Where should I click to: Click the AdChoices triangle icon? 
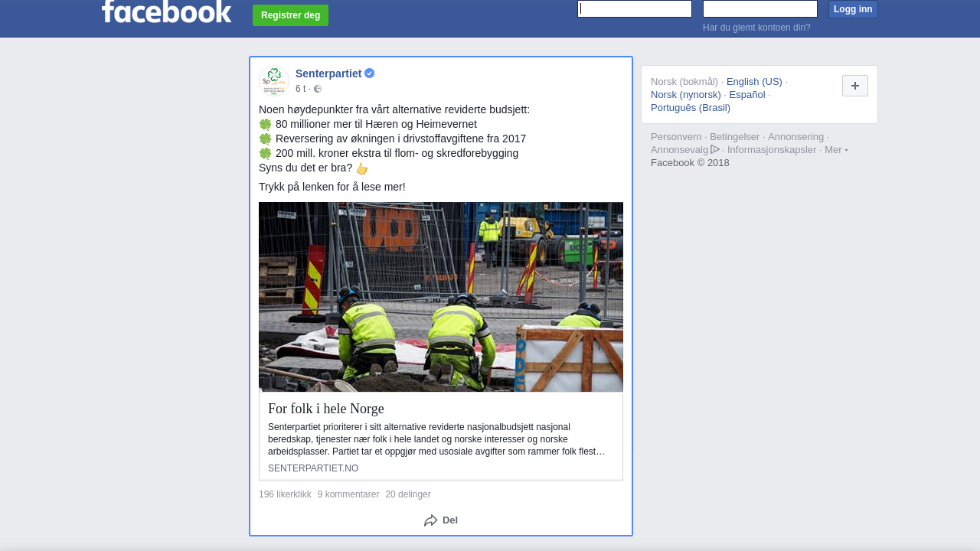click(x=715, y=149)
